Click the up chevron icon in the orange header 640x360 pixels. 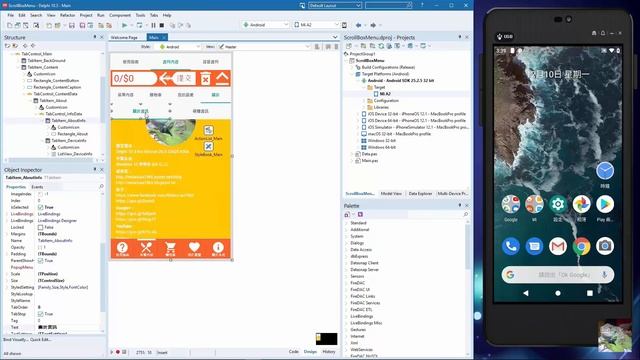pos(222,78)
